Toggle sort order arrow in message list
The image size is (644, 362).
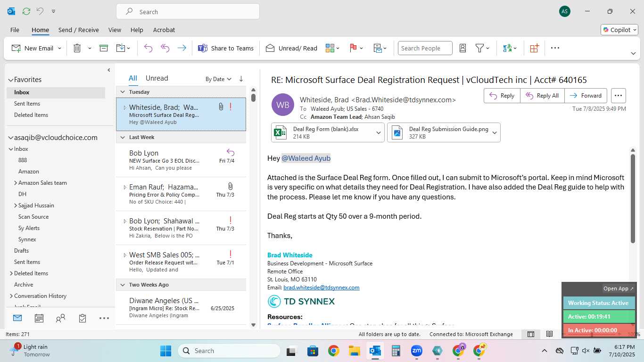pyautogui.click(x=241, y=79)
